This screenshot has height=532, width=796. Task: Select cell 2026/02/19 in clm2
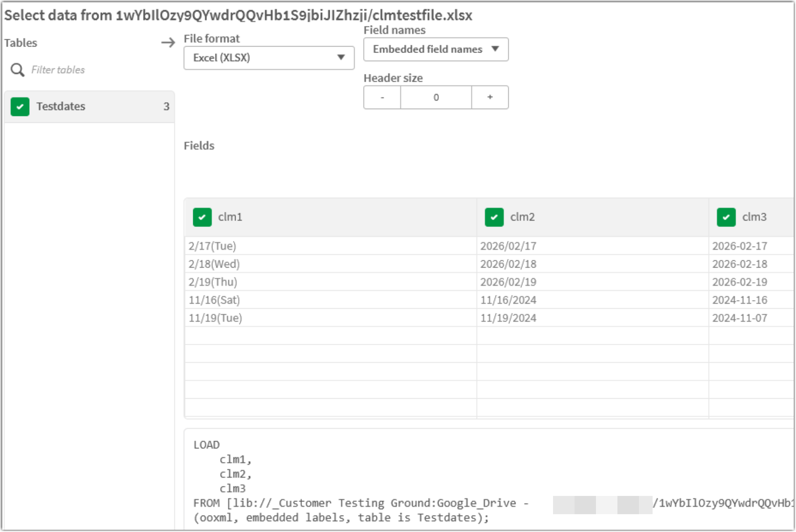click(x=593, y=282)
